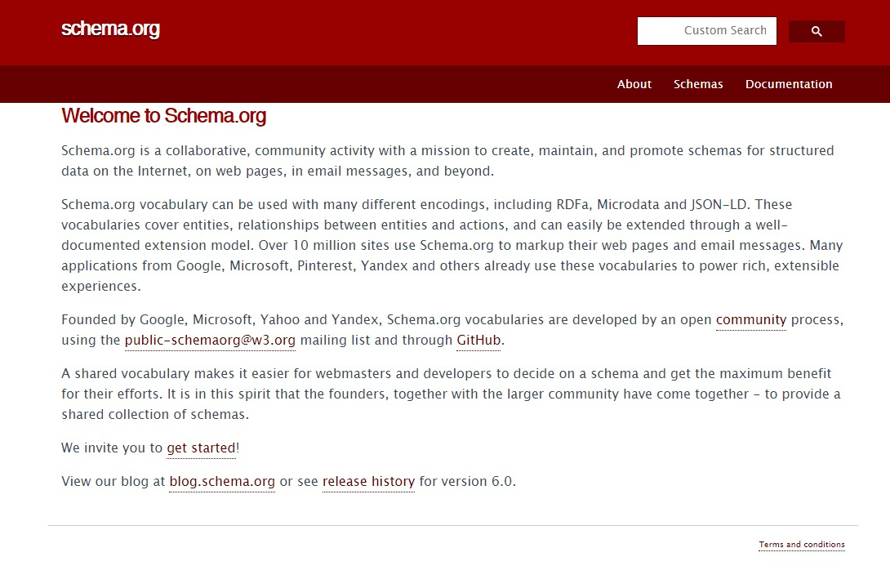View the release history link

pos(368,482)
